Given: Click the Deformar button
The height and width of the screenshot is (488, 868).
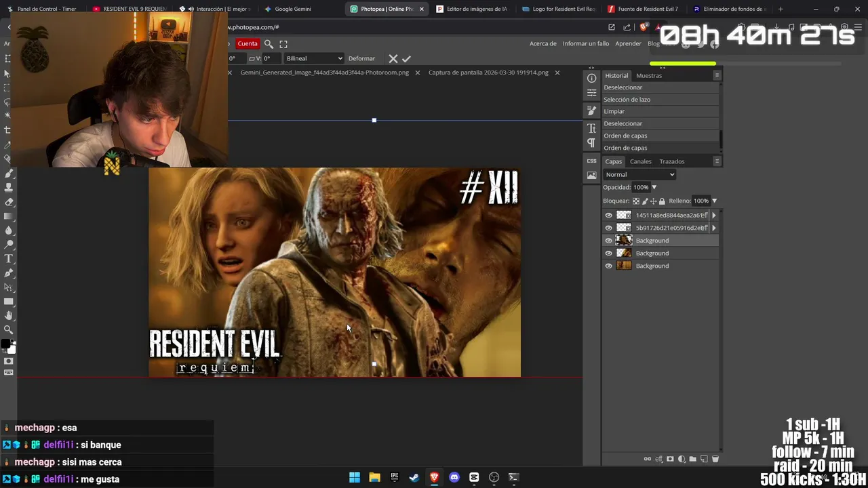Looking at the screenshot, I should coord(361,58).
